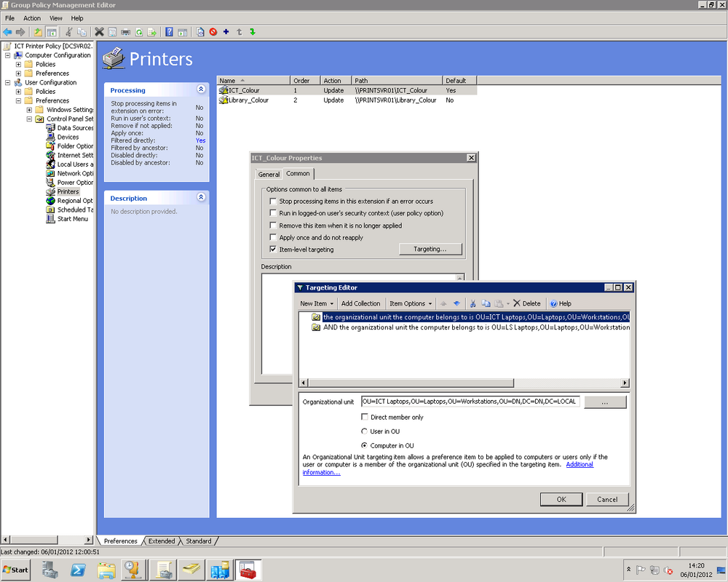Click the blue Back arrow in toolbar
728x582 pixels.
click(x=7, y=32)
